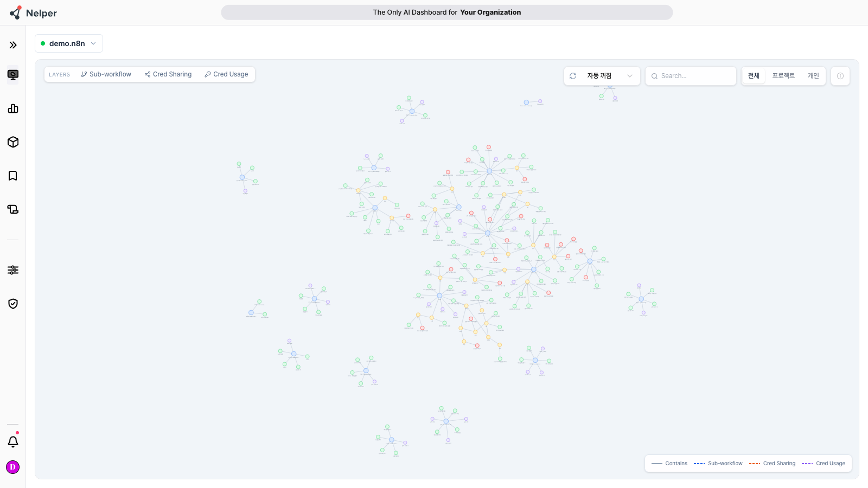
Task: Open notifications bell icon
Action: point(13,441)
